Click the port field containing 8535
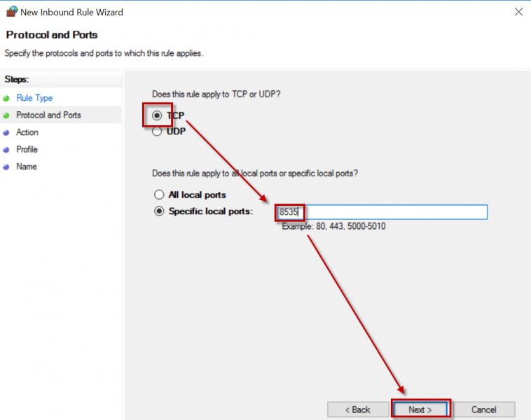This screenshot has height=420, width=531. 382,212
